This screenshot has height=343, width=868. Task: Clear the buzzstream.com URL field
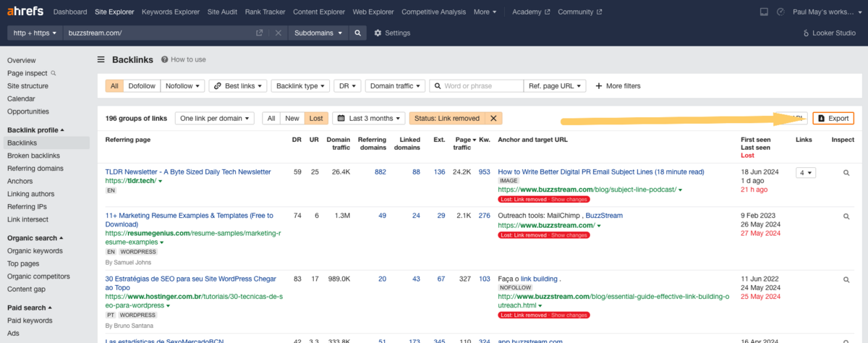(278, 33)
